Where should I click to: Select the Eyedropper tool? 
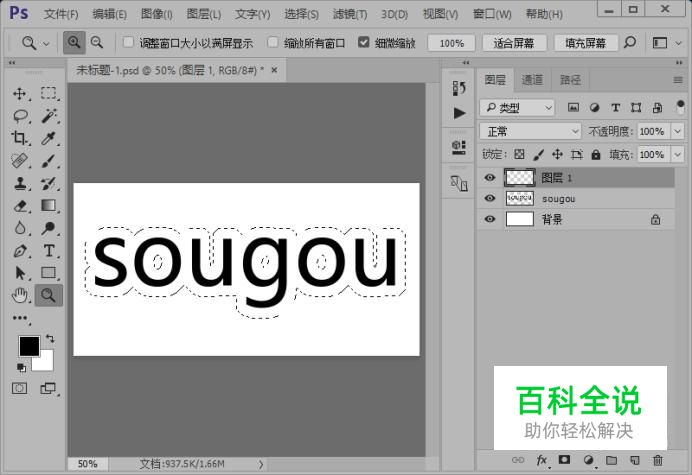coord(49,138)
